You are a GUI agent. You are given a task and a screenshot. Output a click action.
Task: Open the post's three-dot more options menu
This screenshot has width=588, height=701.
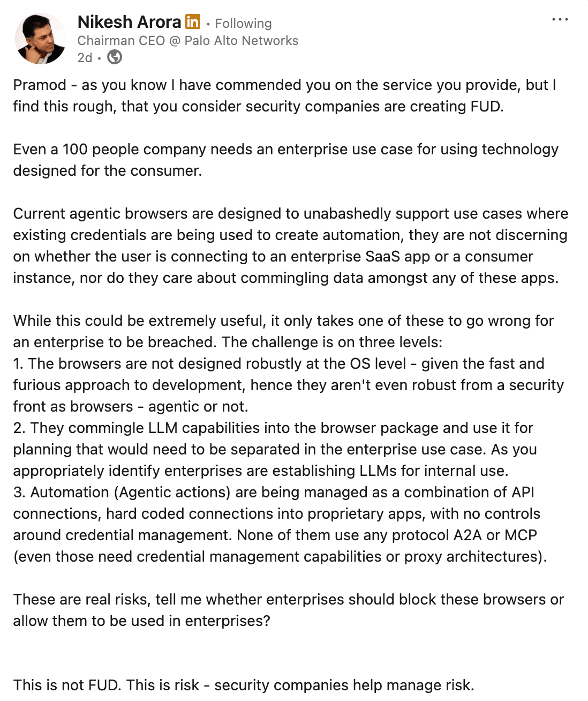560,19
